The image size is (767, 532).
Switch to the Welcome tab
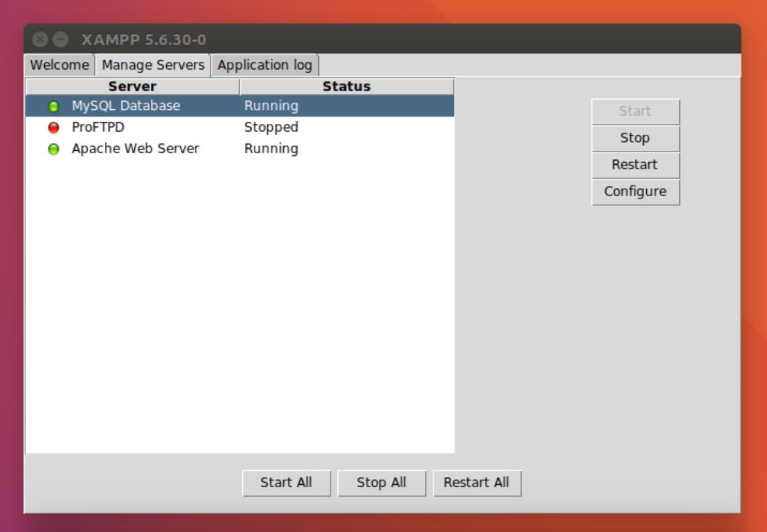pyautogui.click(x=59, y=65)
